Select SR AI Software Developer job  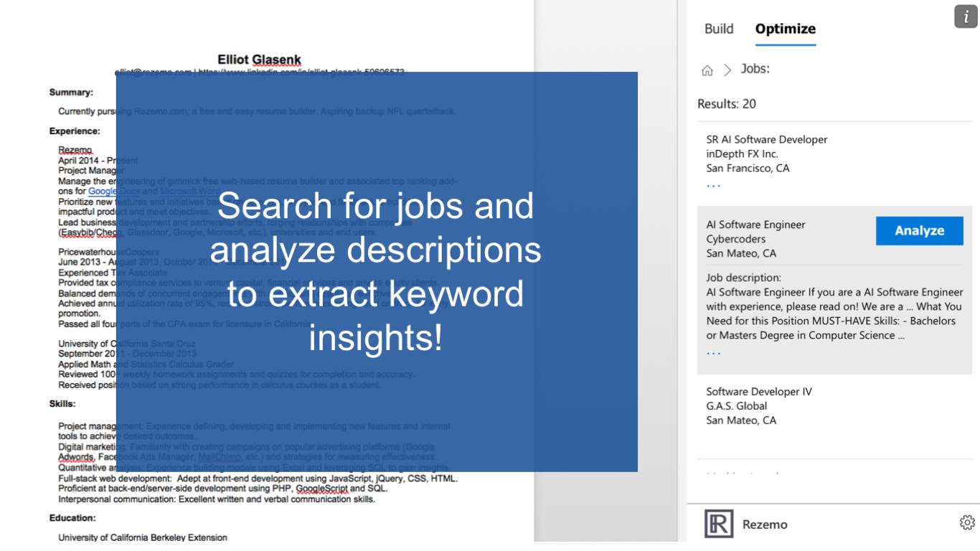(x=767, y=140)
